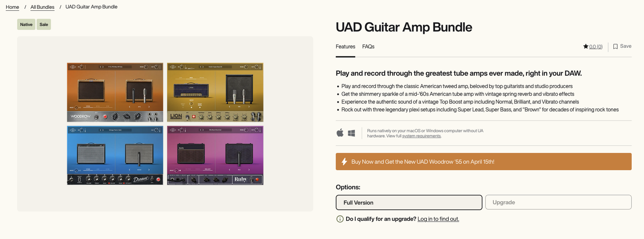Click the Apple macOS icon

(x=340, y=133)
